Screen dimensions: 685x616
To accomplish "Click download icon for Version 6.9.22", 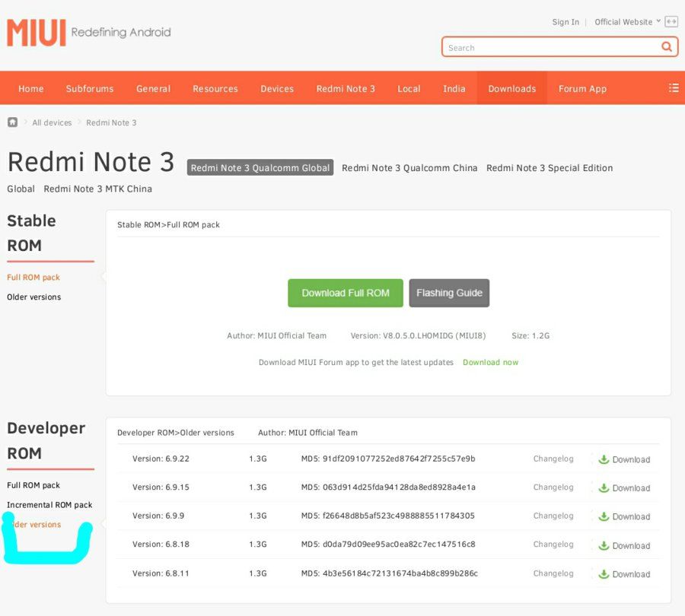I will pos(604,459).
